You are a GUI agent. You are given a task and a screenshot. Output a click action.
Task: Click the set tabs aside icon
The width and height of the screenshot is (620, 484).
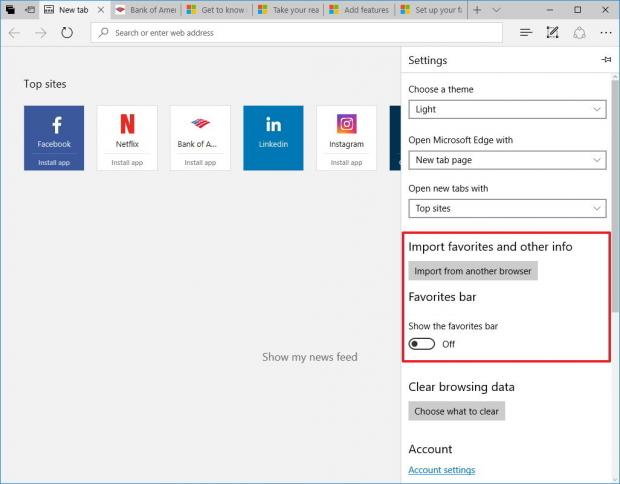pyautogui.click(x=28, y=10)
